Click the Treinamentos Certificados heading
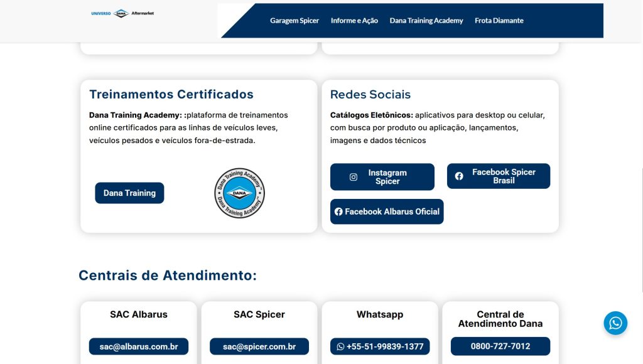Image resolution: width=643 pixels, height=364 pixels. [171, 95]
